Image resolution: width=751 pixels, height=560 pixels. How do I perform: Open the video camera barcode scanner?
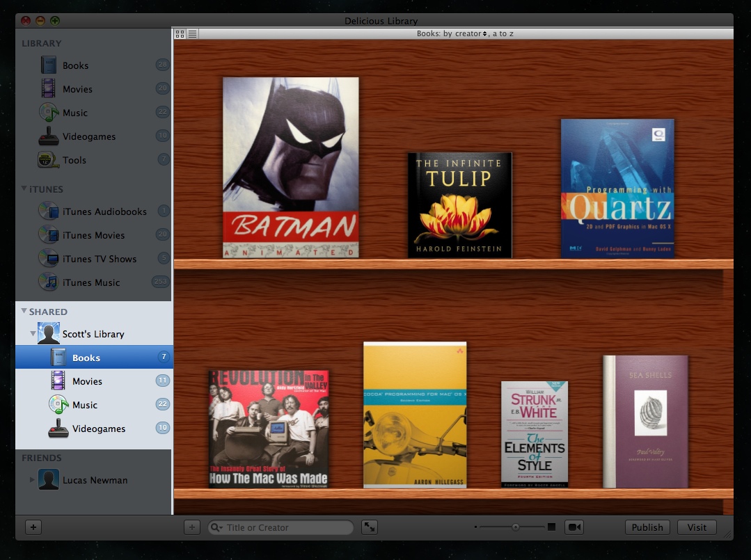coord(574,527)
